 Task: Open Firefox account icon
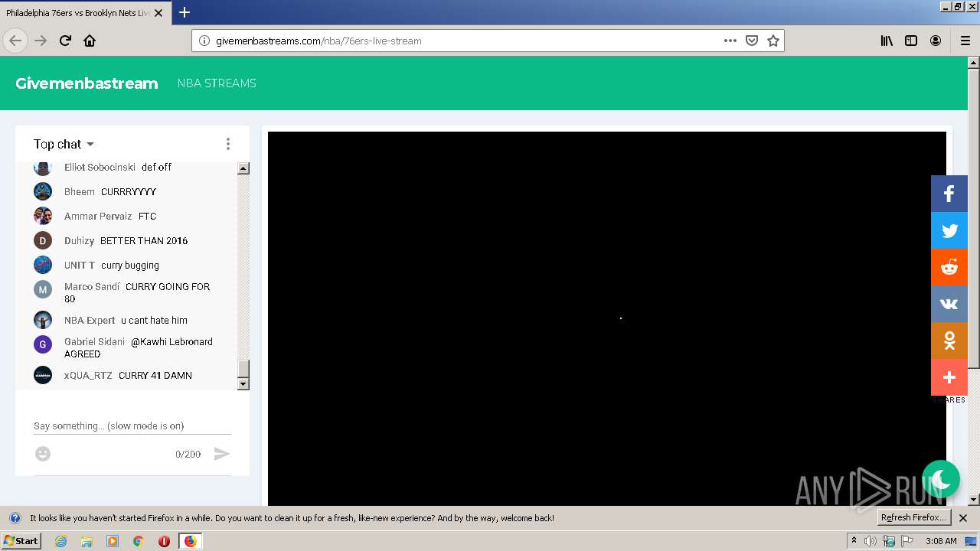(x=936, y=41)
